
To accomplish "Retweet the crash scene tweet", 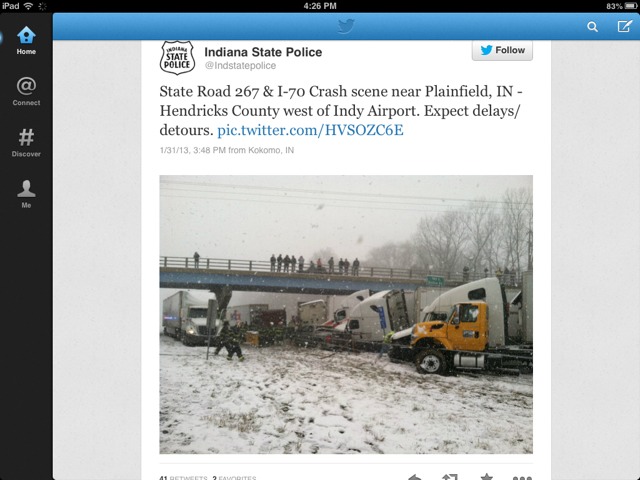I will coord(450,476).
